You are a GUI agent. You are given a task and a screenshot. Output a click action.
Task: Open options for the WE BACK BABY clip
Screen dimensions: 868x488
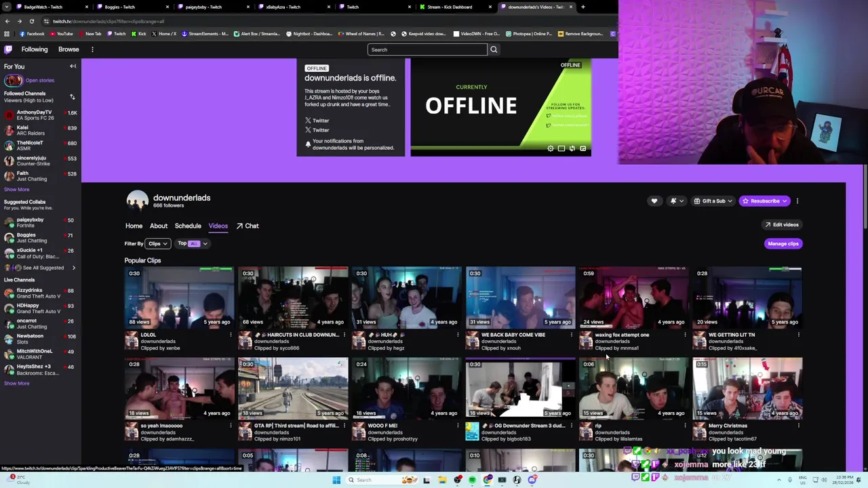coord(571,335)
